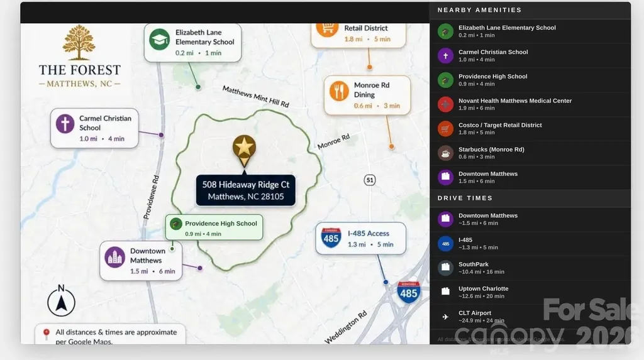The width and height of the screenshot is (644, 360).
Task: Click the gold star property pin
Action: coord(245,150)
